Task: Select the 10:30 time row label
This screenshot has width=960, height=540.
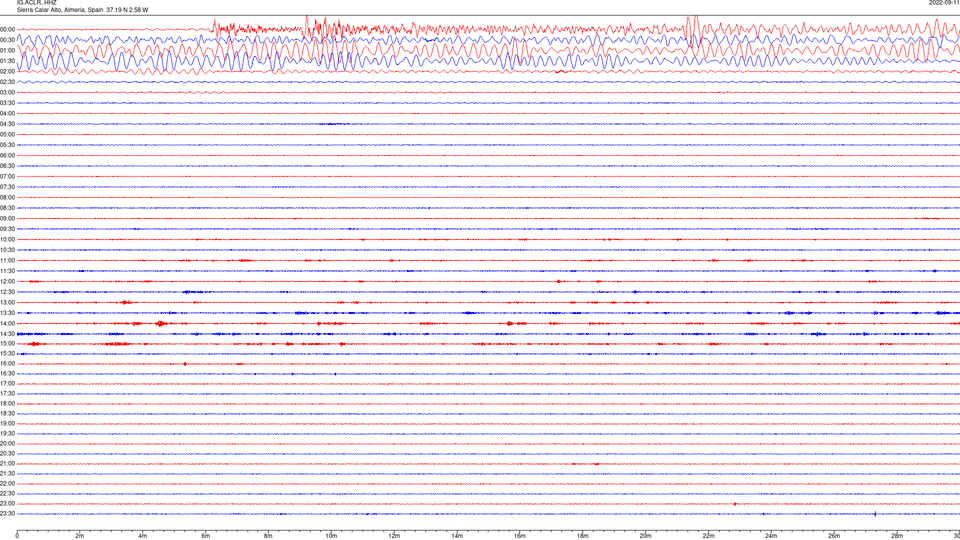Action: (7, 250)
